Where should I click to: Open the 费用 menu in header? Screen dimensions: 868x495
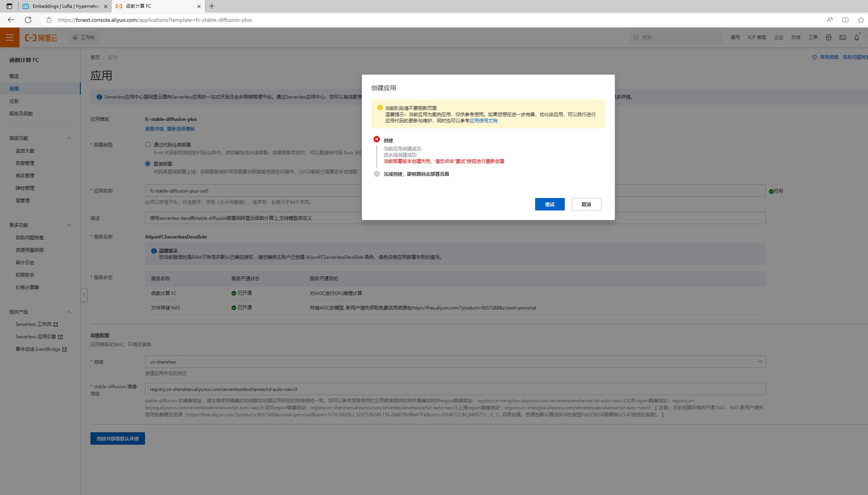tap(735, 37)
